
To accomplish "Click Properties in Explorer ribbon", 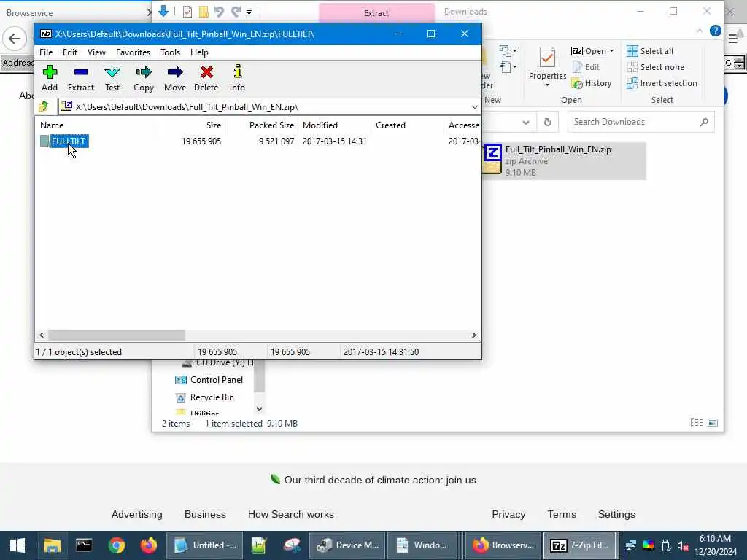I will click(x=547, y=66).
